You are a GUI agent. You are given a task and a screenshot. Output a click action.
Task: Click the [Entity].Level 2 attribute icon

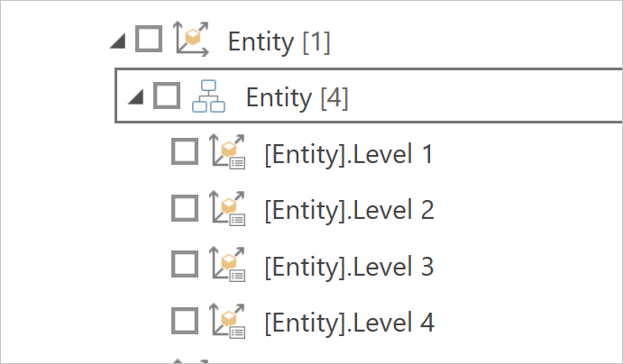228,209
